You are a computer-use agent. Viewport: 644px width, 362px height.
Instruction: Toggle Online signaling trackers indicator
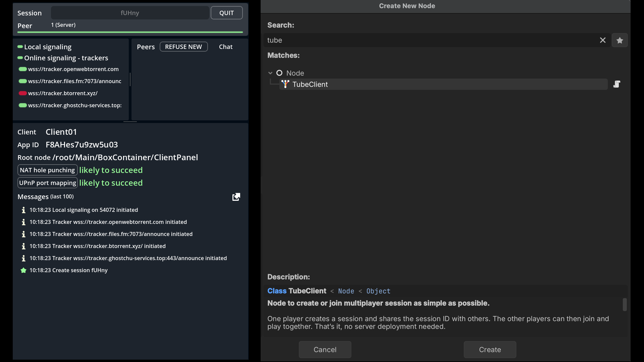coord(20,58)
